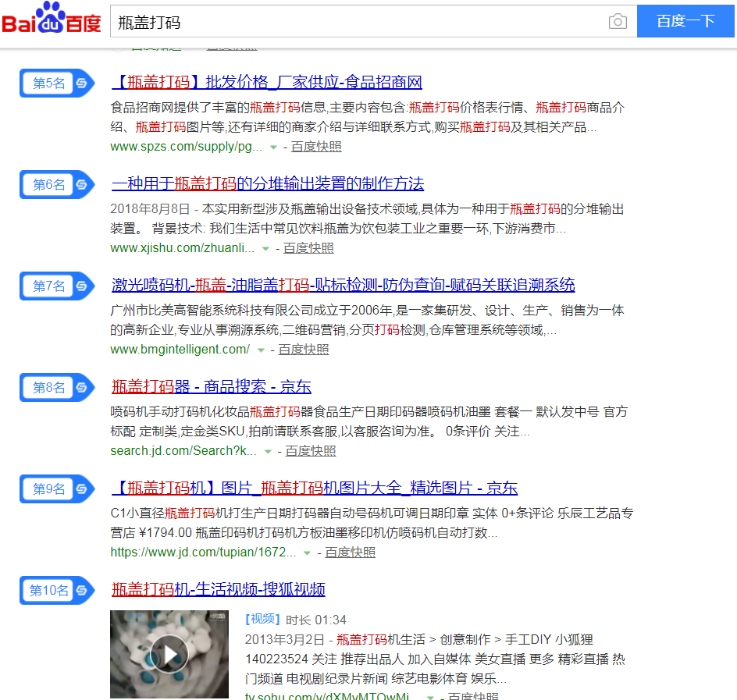Click the www.xjishu.com/zhuanli URL

183,248
